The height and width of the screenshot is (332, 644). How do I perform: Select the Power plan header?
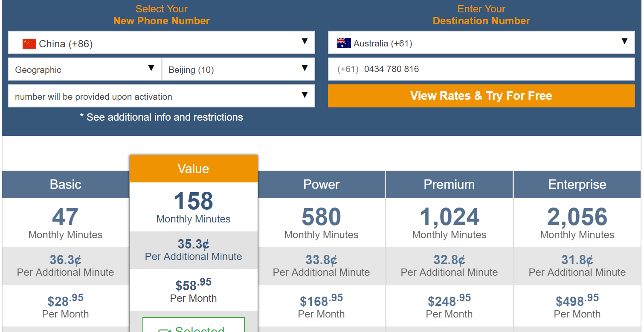click(322, 185)
